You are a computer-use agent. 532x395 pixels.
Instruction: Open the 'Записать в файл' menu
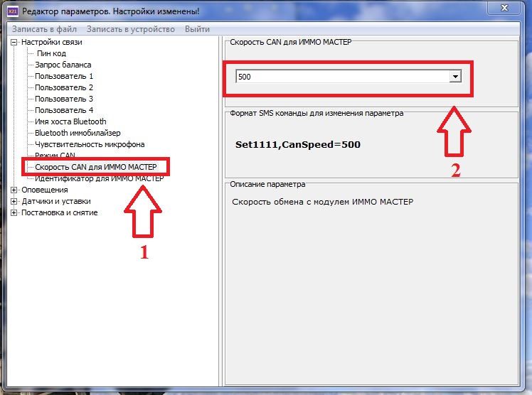point(44,29)
